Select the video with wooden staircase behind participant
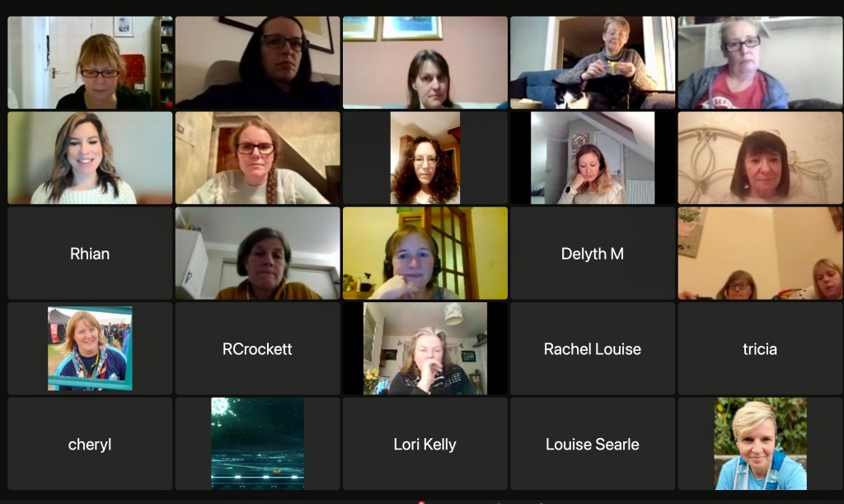Viewport: 844px width, 504px height. pyautogui.click(x=257, y=157)
